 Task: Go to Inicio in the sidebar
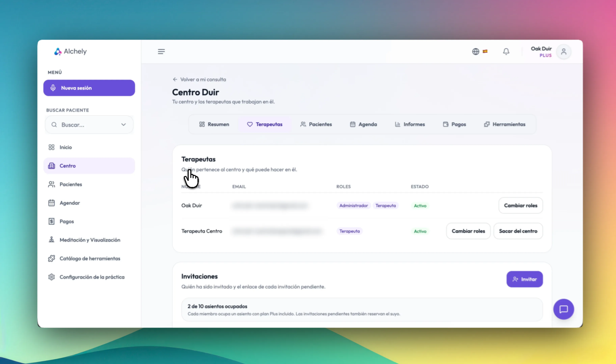pos(89,147)
